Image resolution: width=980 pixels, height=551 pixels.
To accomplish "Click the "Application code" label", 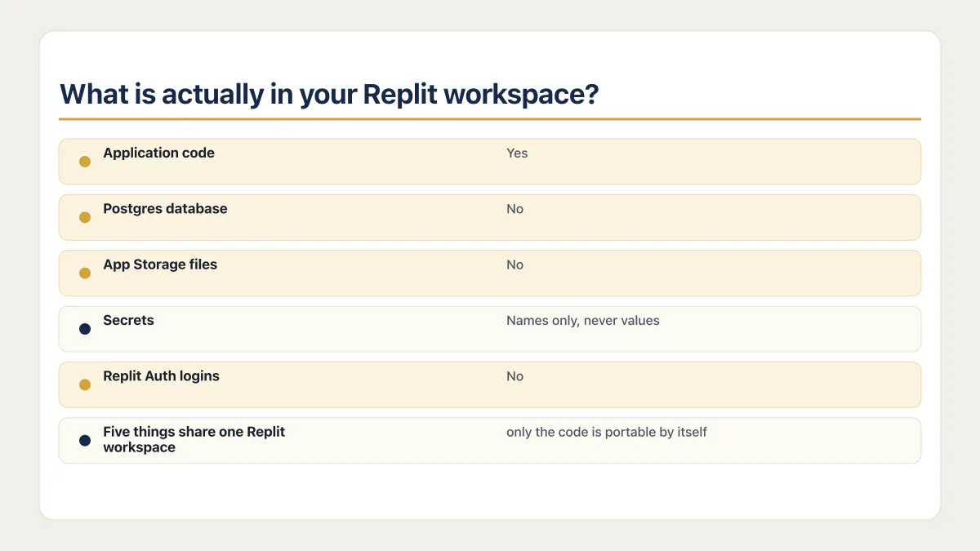I will coord(158,153).
